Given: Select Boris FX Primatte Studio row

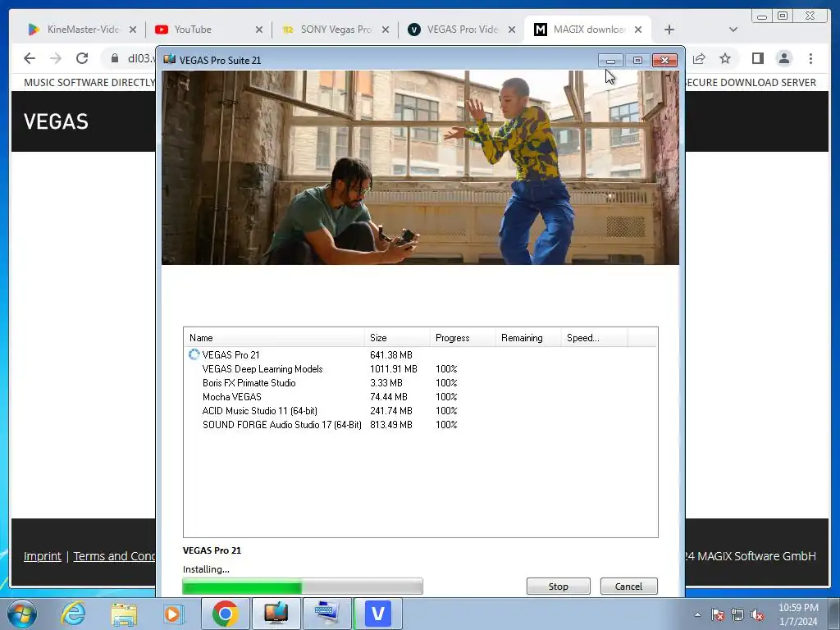Looking at the screenshot, I should [421, 382].
